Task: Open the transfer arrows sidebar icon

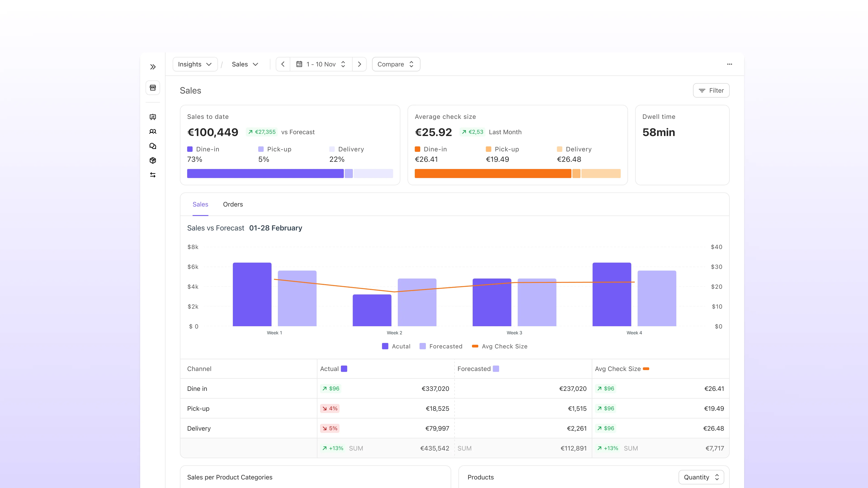Action: tap(153, 175)
